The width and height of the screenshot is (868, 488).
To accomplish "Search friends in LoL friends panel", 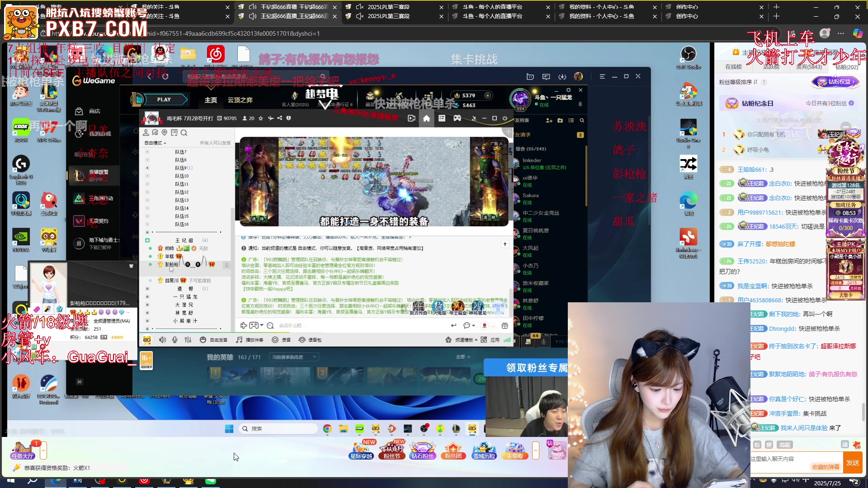I will pos(582,121).
